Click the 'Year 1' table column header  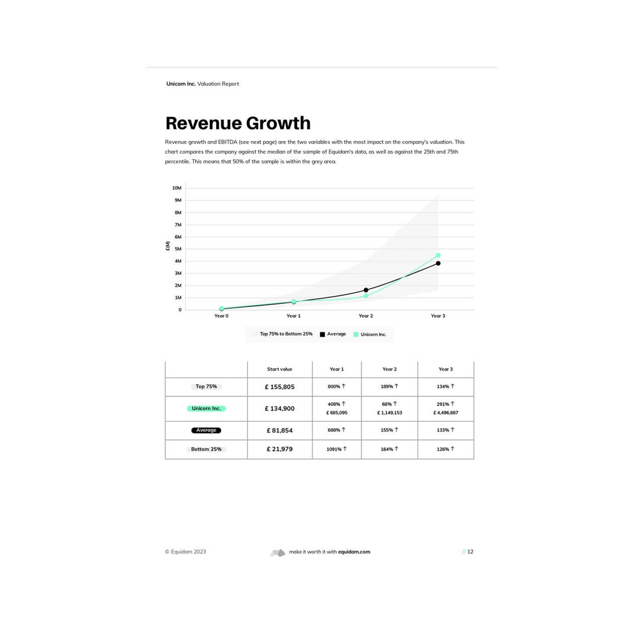point(337,369)
